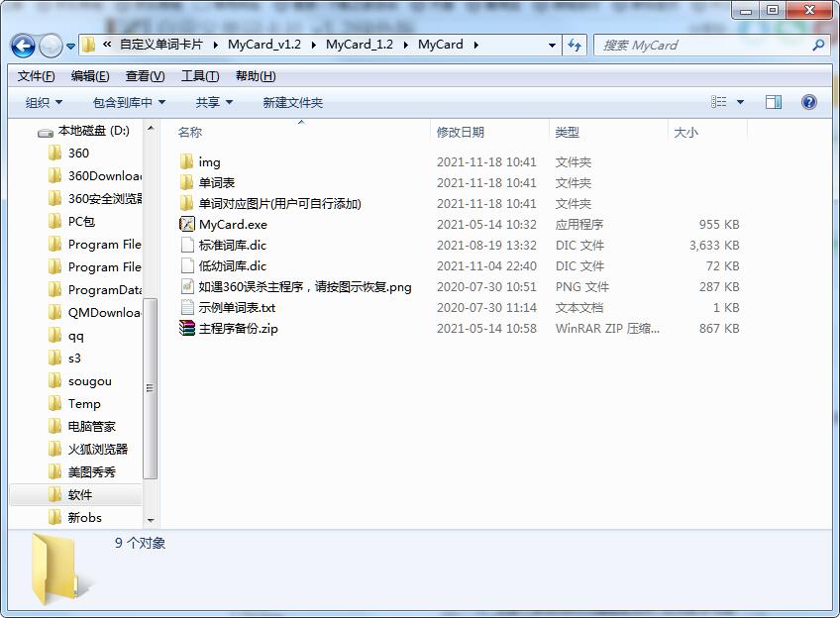Open the 帮助(H) menu
This screenshot has width=840, height=618.
[x=256, y=76]
